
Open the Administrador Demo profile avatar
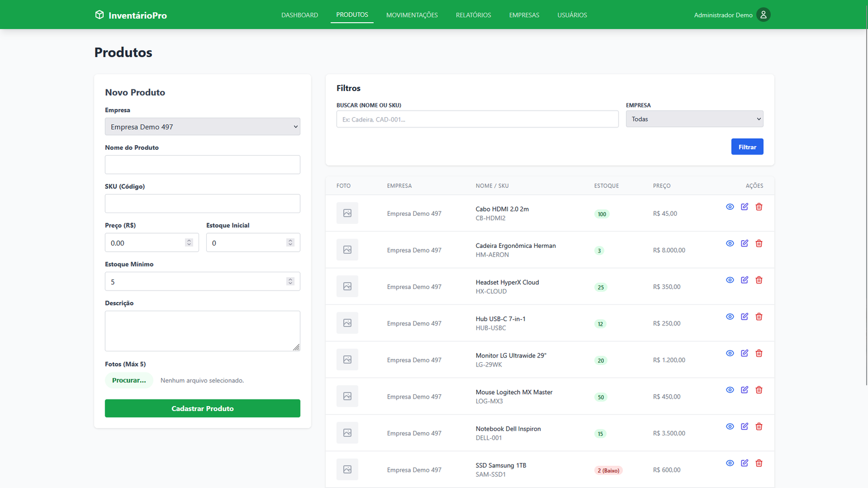[763, 15]
